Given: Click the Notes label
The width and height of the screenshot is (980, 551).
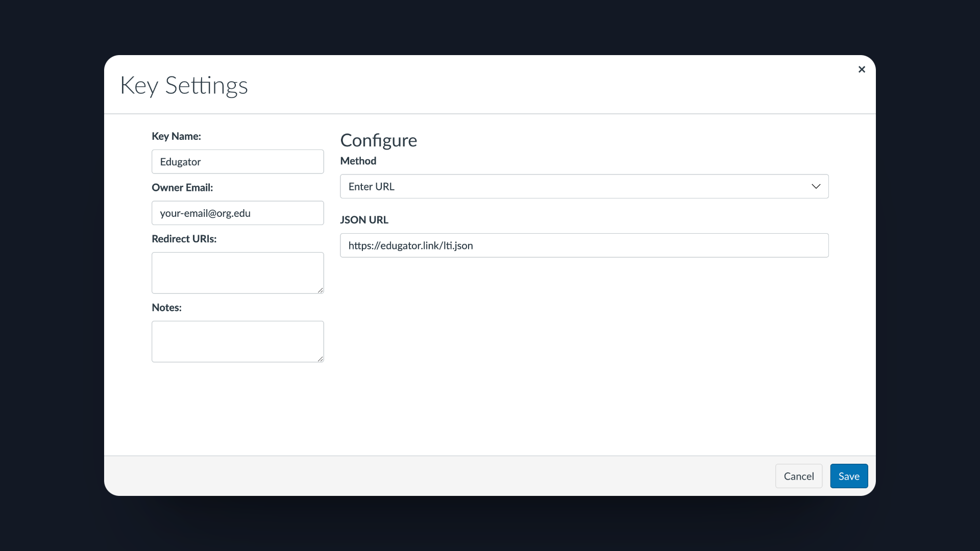Looking at the screenshot, I should (166, 308).
